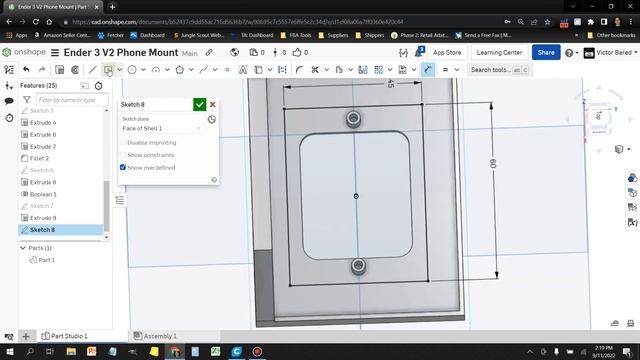Open the App Store link
The width and height of the screenshot is (640, 360).
(x=447, y=52)
